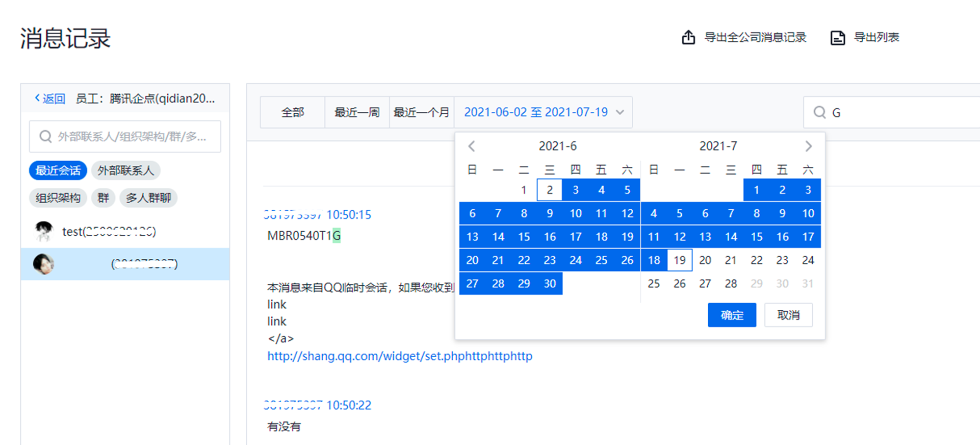Confirm the date range with 确定
This screenshot has height=445, width=980.
coord(732,315)
